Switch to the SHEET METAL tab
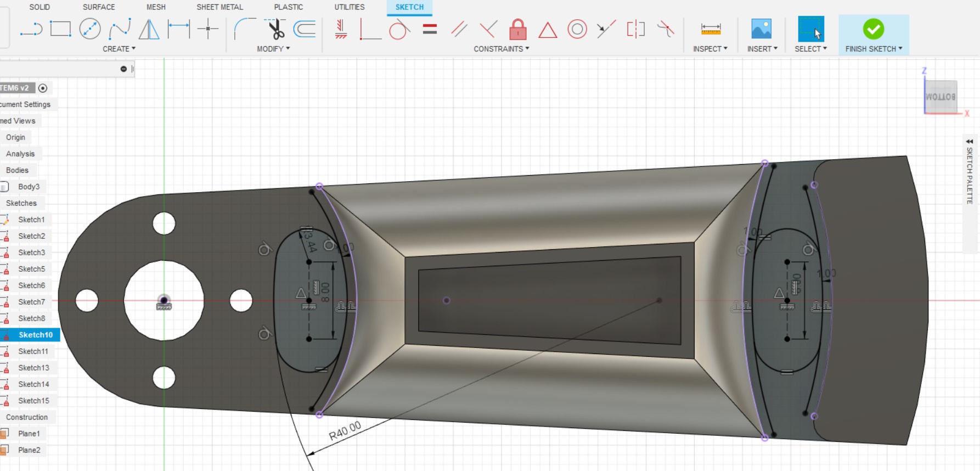980x471 pixels. click(x=219, y=7)
